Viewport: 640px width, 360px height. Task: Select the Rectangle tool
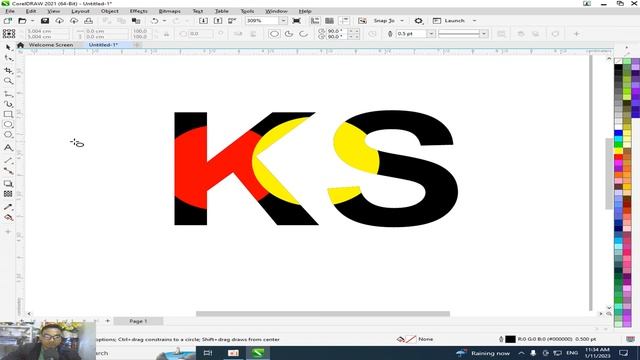pos(8,114)
